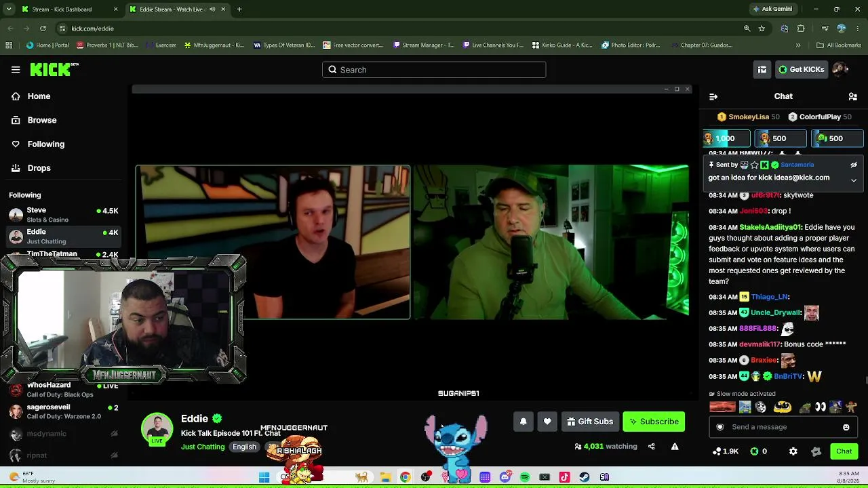Open the Stream Manager bookmark
This screenshot has height=488, width=868.
tap(422, 45)
